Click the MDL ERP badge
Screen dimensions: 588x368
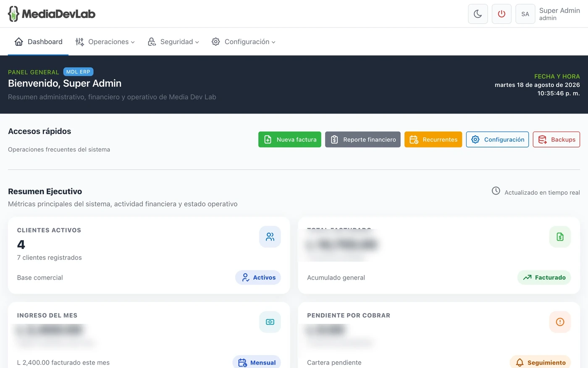(x=78, y=72)
